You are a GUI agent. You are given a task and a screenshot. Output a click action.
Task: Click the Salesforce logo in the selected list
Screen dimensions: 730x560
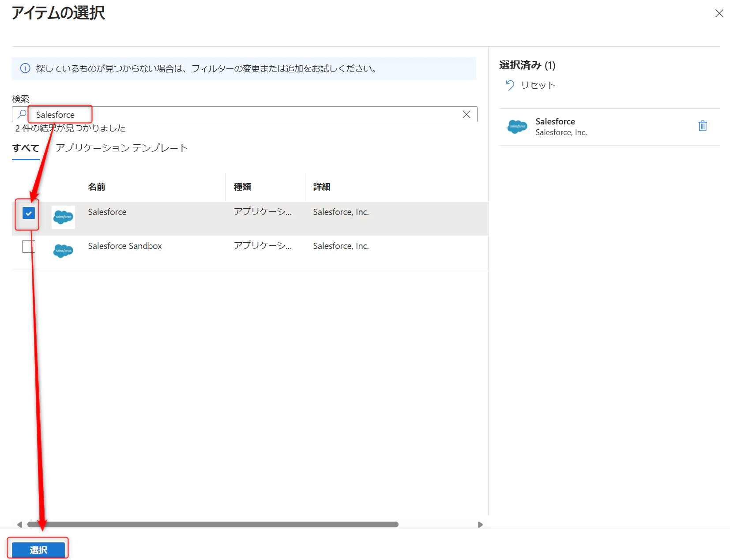click(517, 127)
